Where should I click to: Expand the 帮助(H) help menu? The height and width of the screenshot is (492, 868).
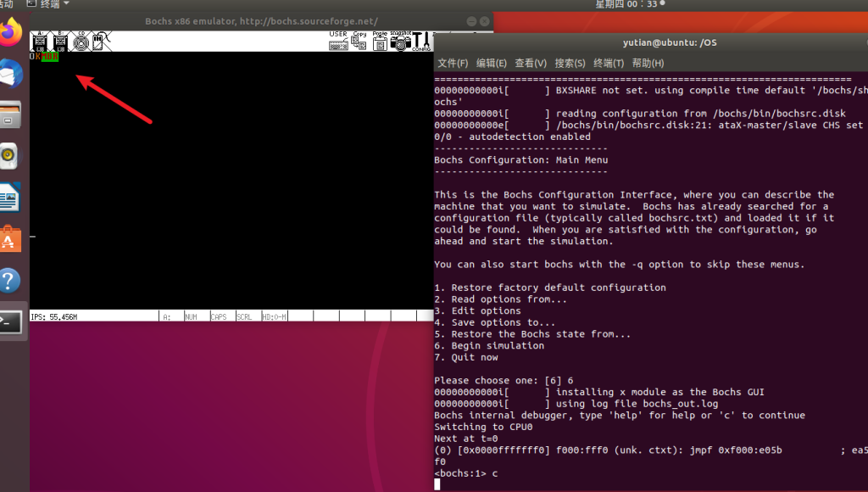click(x=648, y=64)
